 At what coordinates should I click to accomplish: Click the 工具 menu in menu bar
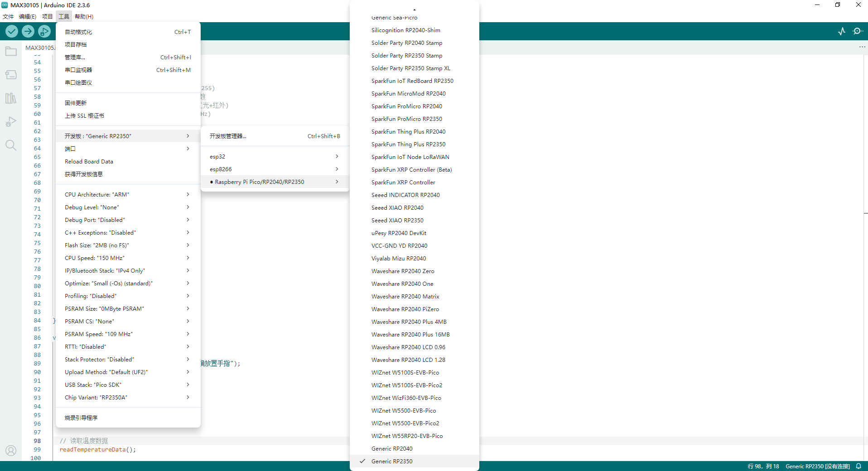(x=64, y=16)
